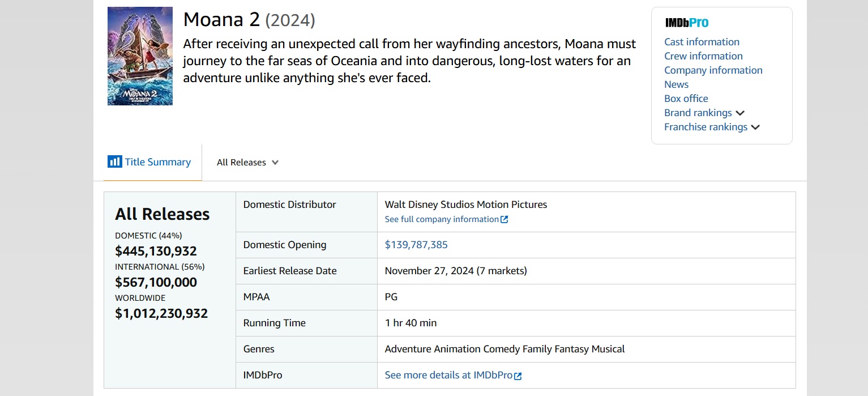Open the All Releases dropdown menu

coord(241,163)
